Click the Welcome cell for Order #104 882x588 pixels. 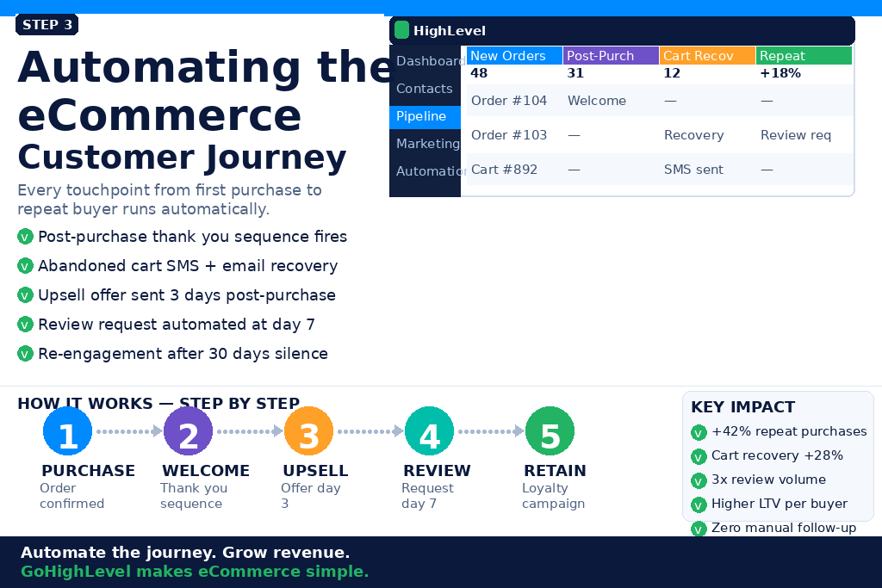tap(597, 101)
